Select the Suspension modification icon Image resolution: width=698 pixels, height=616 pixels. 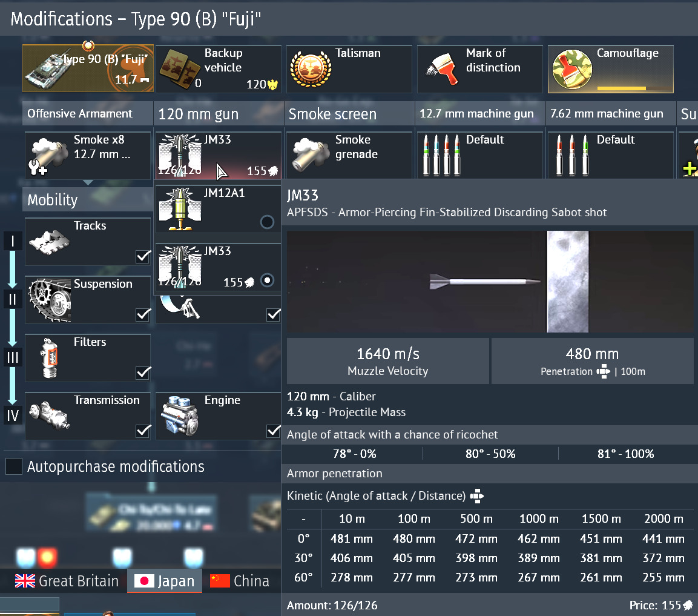point(49,300)
